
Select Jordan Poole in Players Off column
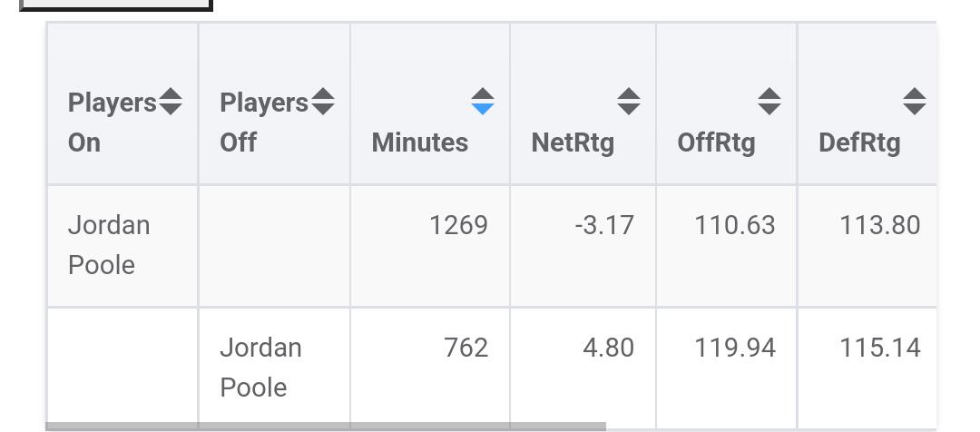coord(260,368)
